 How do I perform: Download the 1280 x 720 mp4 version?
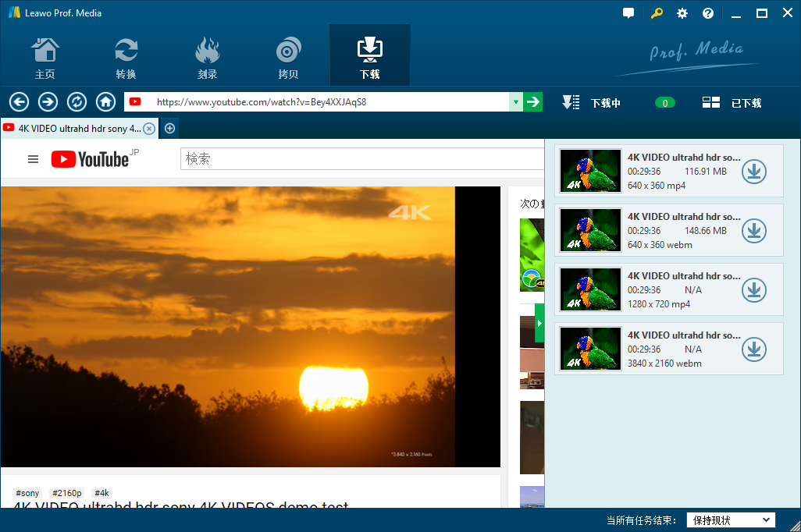point(754,290)
